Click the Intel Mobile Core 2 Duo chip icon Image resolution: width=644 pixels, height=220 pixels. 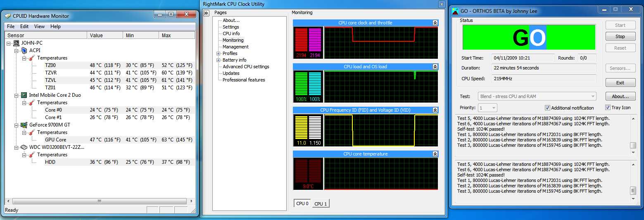pyautogui.click(x=24, y=95)
